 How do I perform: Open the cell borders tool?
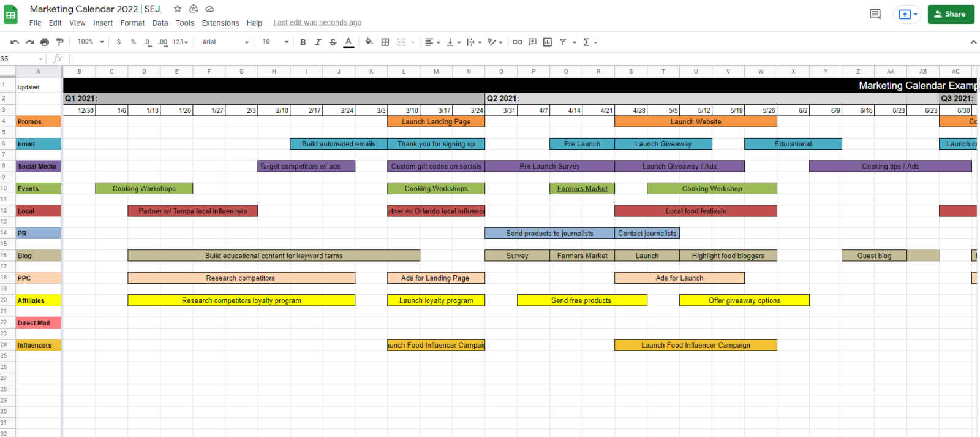click(x=385, y=42)
